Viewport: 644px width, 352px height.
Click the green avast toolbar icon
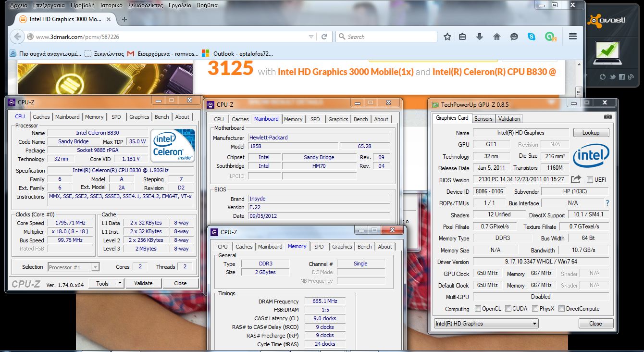pos(550,37)
